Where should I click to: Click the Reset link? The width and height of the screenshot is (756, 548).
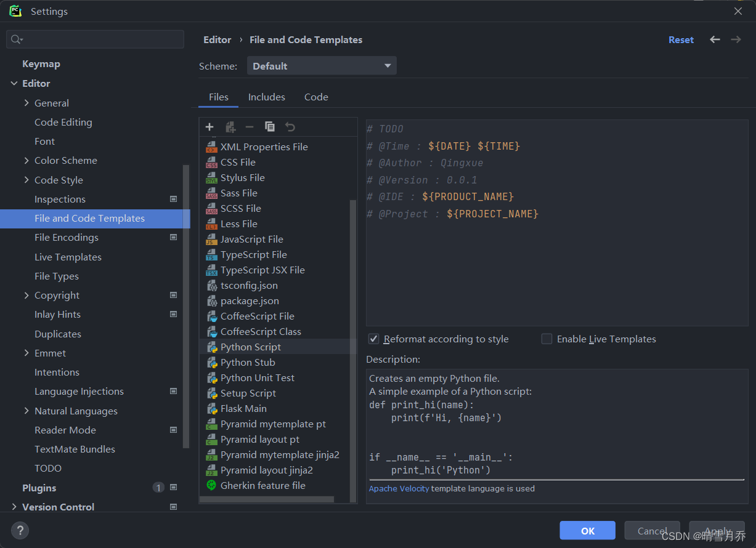click(x=681, y=39)
